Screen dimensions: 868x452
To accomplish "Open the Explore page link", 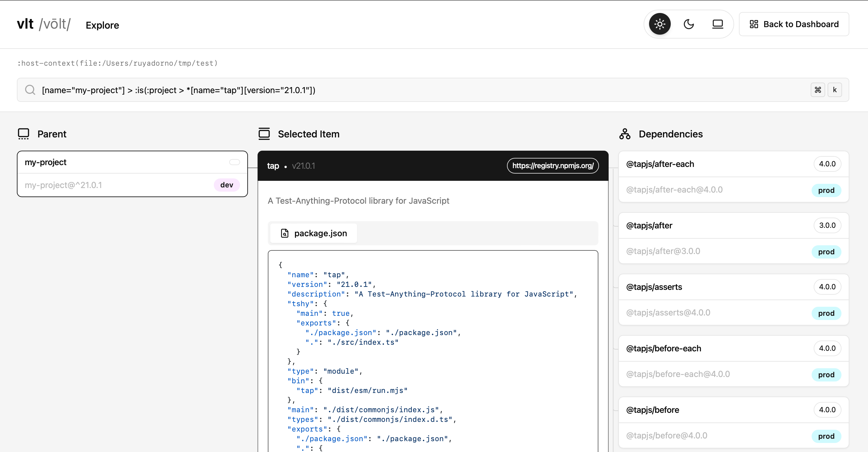I will pos(102,25).
